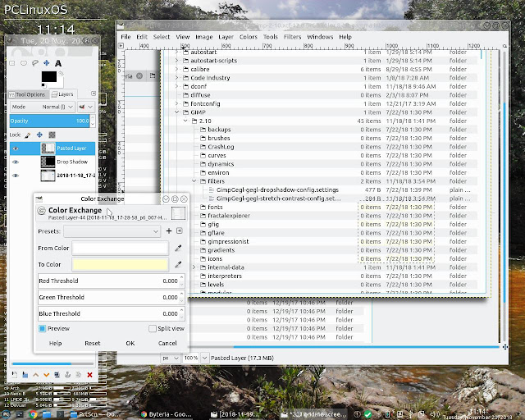
Task: Open the px units dropdown in status bar
Action: coord(171,358)
